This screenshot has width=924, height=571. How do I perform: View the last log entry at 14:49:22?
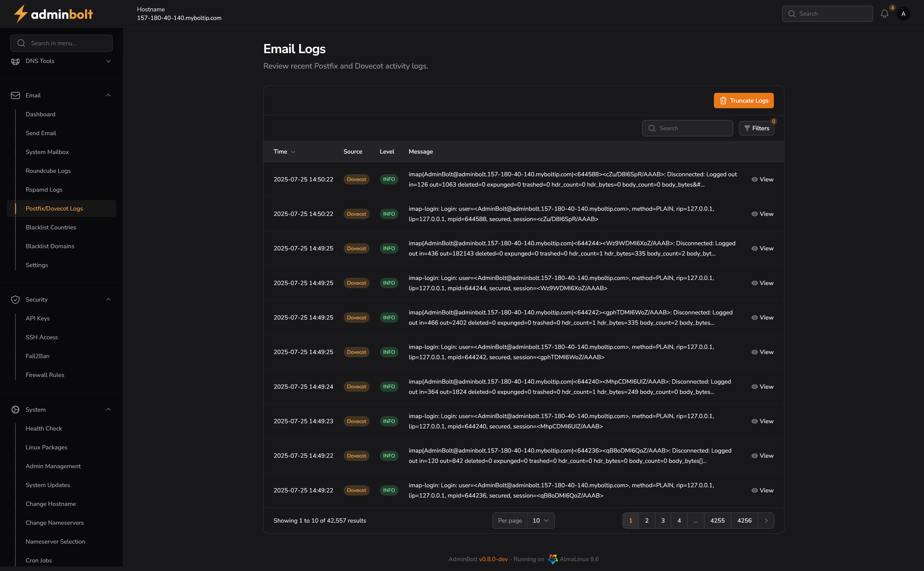coord(762,490)
